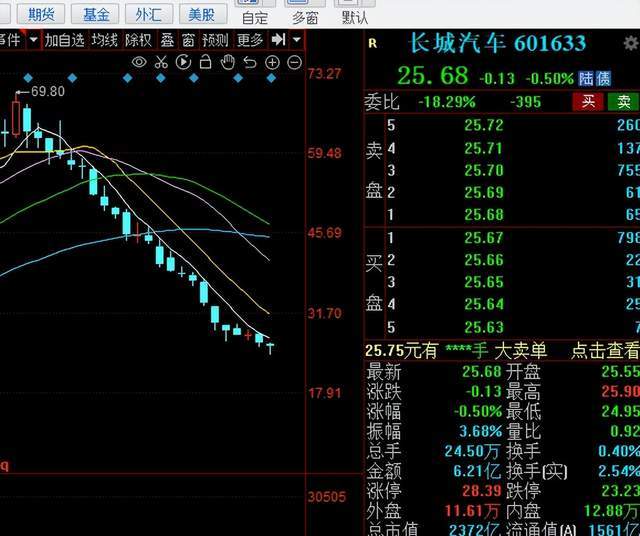Zoom in using the plus circle icon
640x536 pixels.
click(272, 62)
